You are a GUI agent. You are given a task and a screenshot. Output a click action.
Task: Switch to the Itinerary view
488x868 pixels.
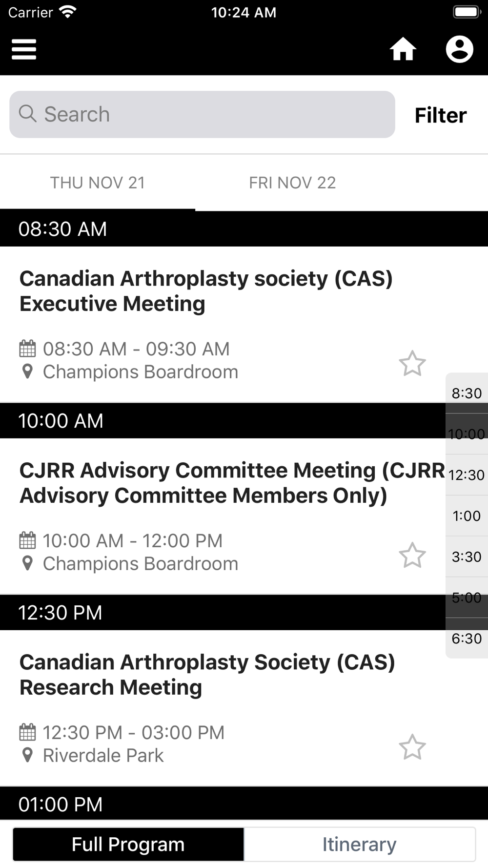click(x=360, y=844)
